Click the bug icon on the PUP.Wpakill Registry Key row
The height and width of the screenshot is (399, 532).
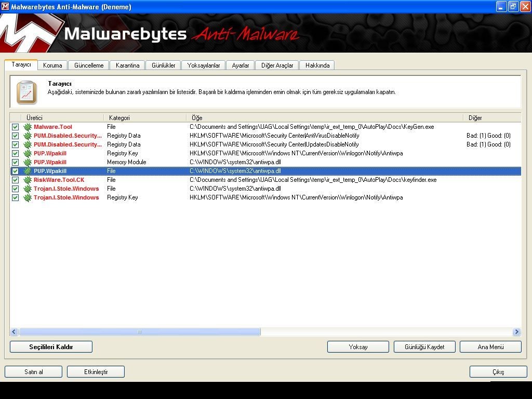27,153
